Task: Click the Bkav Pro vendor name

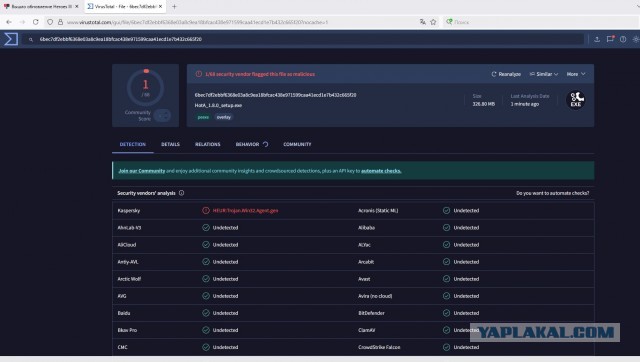Action: (127, 330)
